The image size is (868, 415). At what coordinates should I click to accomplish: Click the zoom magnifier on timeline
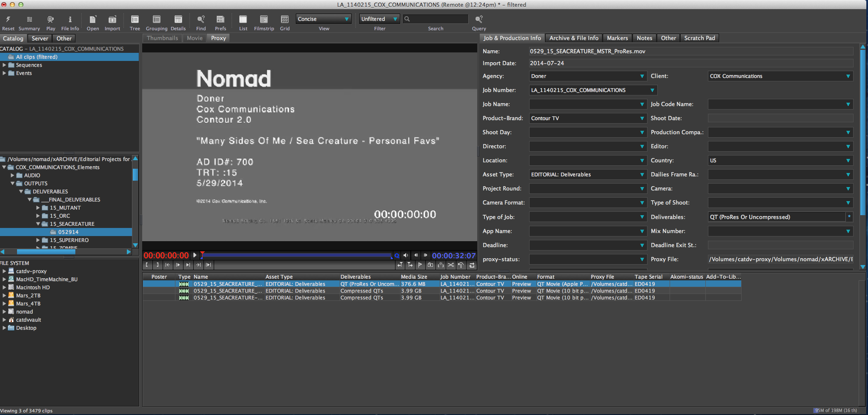click(x=397, y=256)
